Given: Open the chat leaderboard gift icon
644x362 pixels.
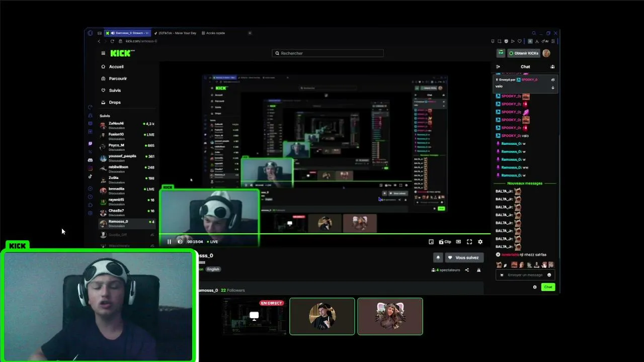Looking at the screenshot, I should click(x=552, y=67).
